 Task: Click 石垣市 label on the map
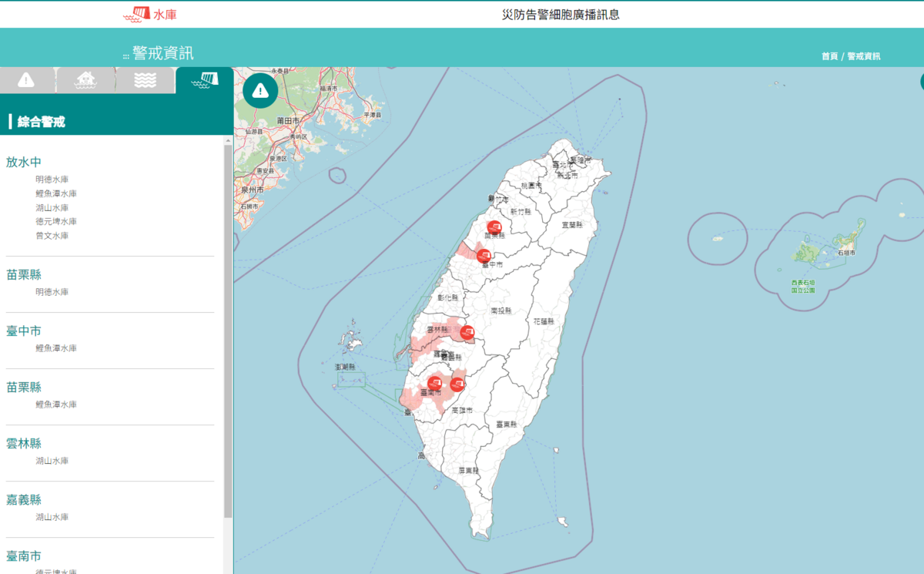[845, 253]
